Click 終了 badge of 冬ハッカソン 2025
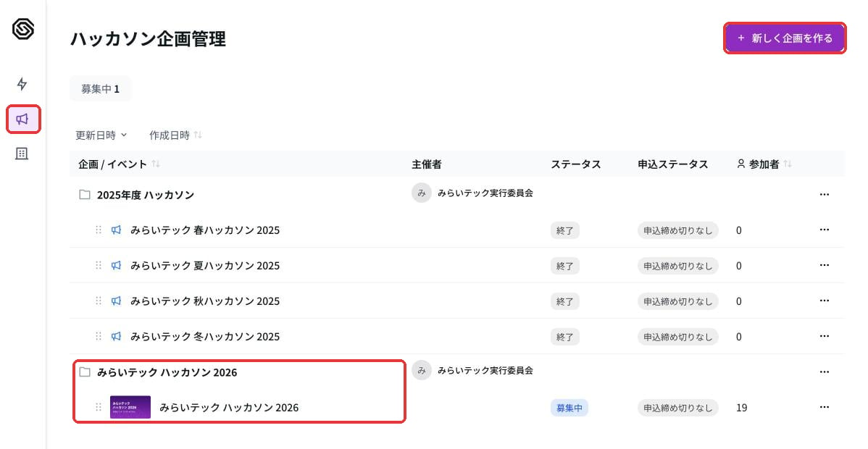868x449 pixels. pos(564,337)
